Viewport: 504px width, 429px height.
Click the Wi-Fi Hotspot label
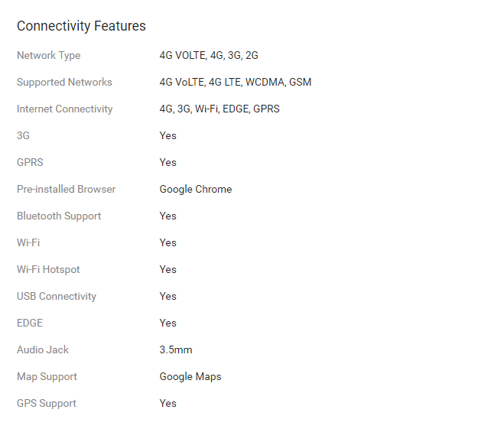coord(48,270)
